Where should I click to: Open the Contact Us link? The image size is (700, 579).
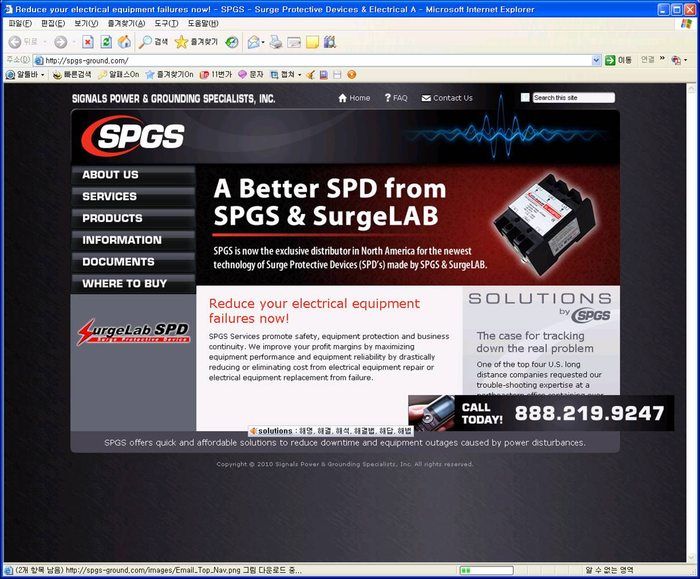click(x=447, y=98)
